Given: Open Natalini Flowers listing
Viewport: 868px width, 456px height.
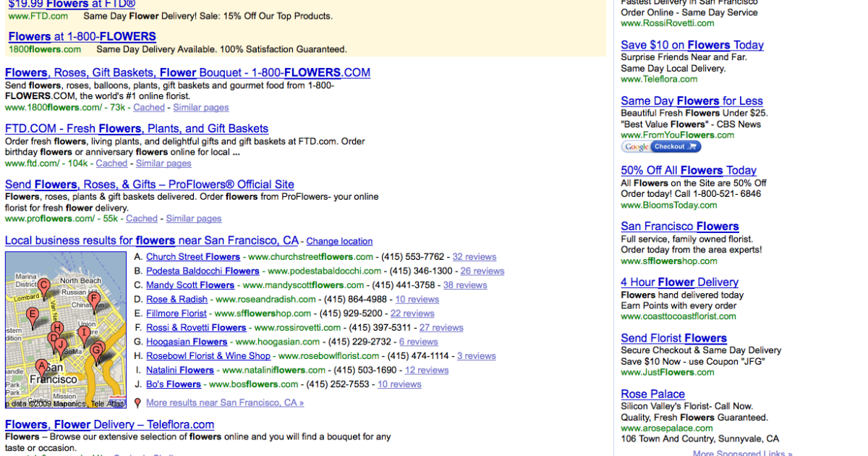Looking at the screenshot, I should point(180,370).
